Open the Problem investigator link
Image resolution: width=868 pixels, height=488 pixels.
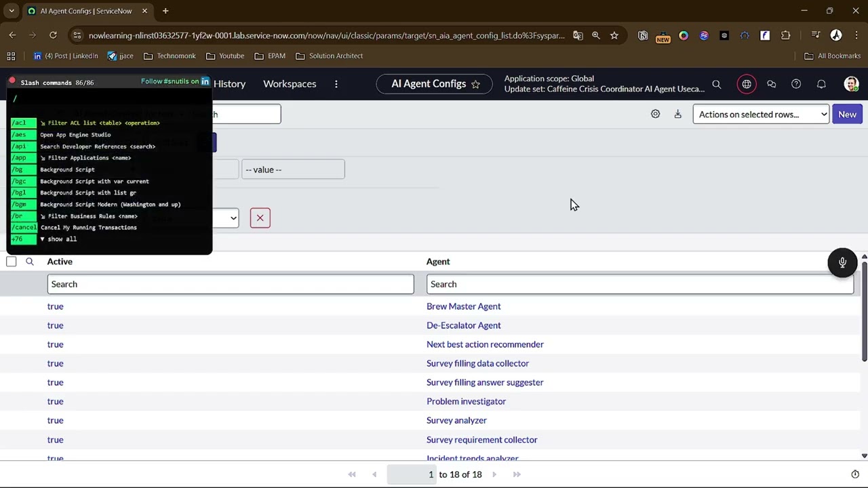[x=466, y=401]
